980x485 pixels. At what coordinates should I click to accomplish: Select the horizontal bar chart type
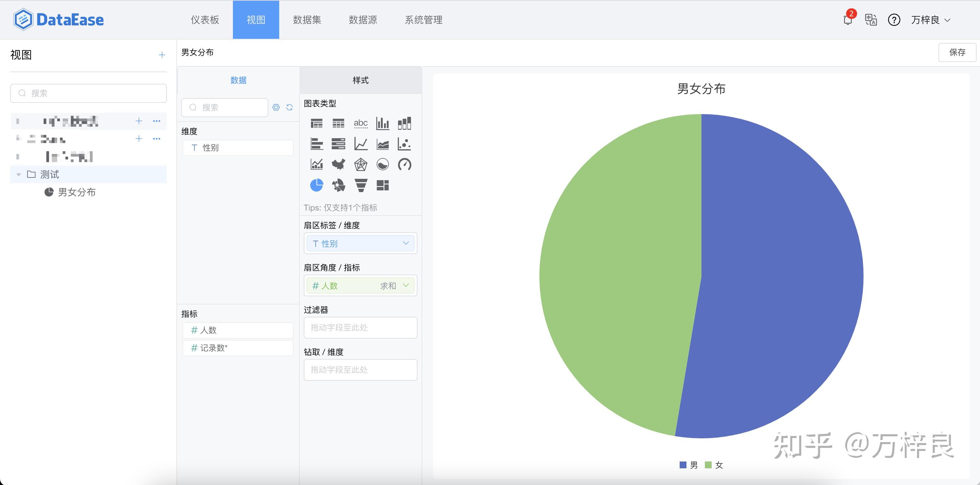coord(317,144)
